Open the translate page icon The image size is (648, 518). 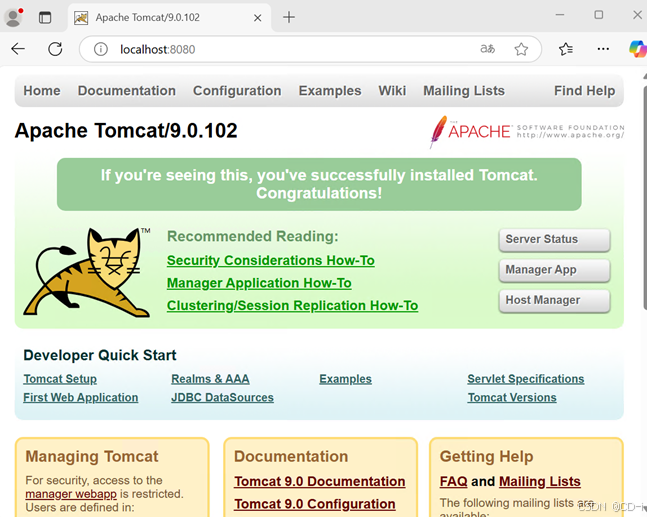tap(487, 49)
